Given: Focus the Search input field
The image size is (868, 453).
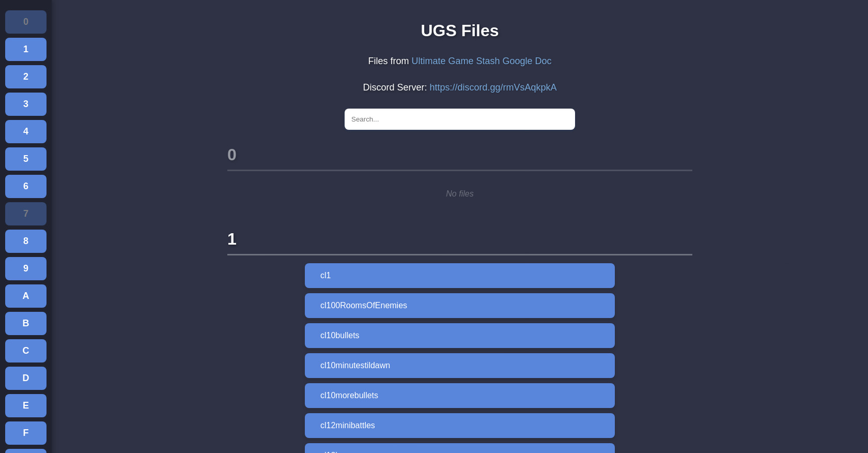Looking at the screenshot, I should coord(460,119).
